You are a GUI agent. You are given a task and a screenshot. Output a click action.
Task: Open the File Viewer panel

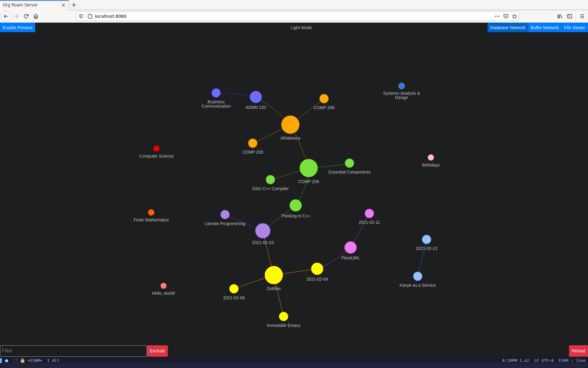point(575,28)
